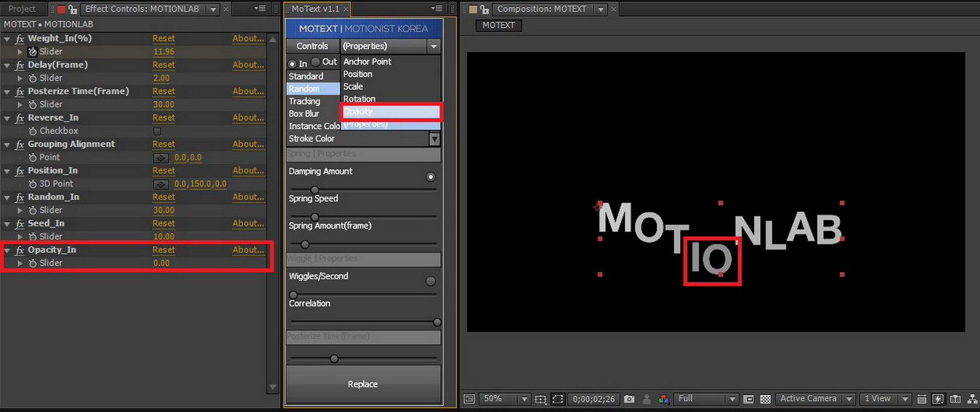Click the Damping Amount slider handle
Image resolution: width=980 pixels, height=412 pixels.
(x=314, y=190)
